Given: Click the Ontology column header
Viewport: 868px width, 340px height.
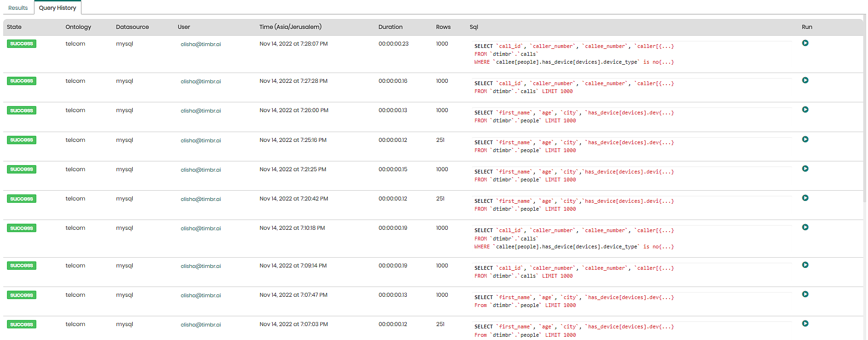Looking at the screenshot, I should point(78,27).
